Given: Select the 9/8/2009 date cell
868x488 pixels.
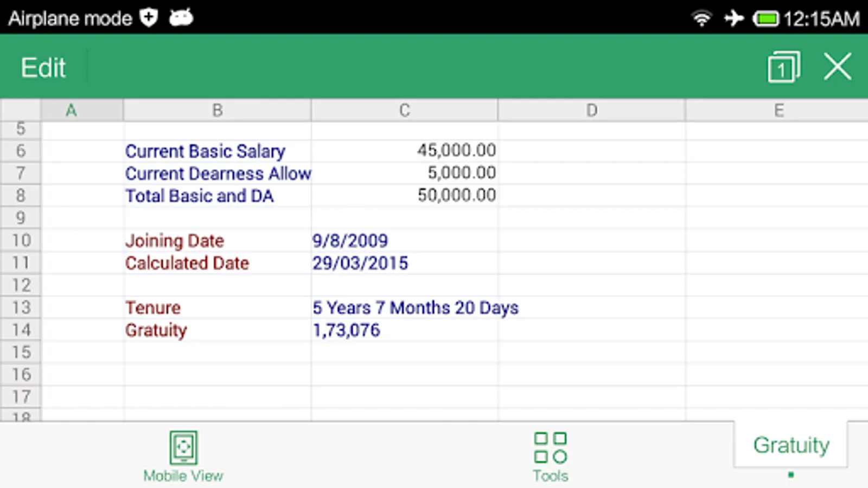Looking at the screenshot, I should [405, 240].
